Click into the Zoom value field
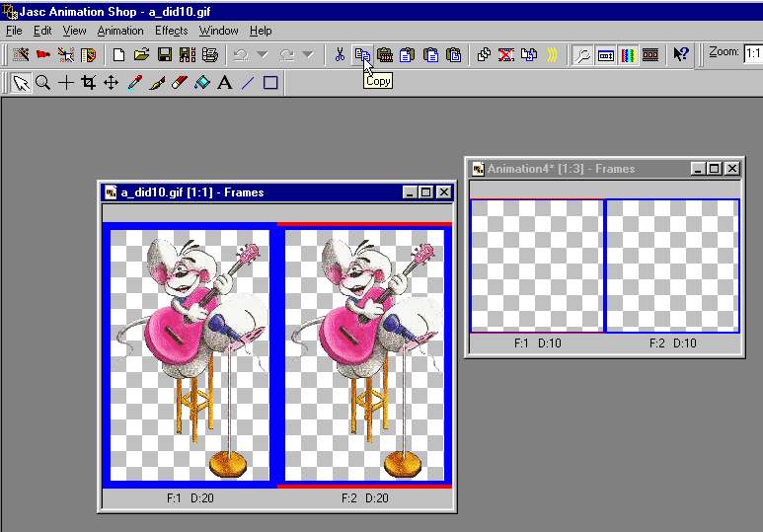 pyautogui.click(x=753, y=53)
